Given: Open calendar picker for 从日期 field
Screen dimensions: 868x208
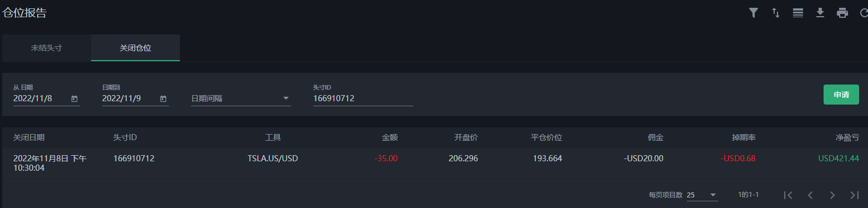Looking at the screenshot, I should click(x=74, y=99).
